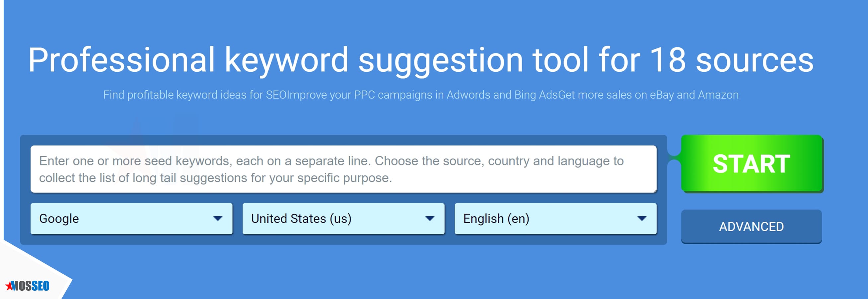The width and height of the screenshot is (868, 299).
Task: Click the arrow beside English (en)
Action: coord(642,219)
